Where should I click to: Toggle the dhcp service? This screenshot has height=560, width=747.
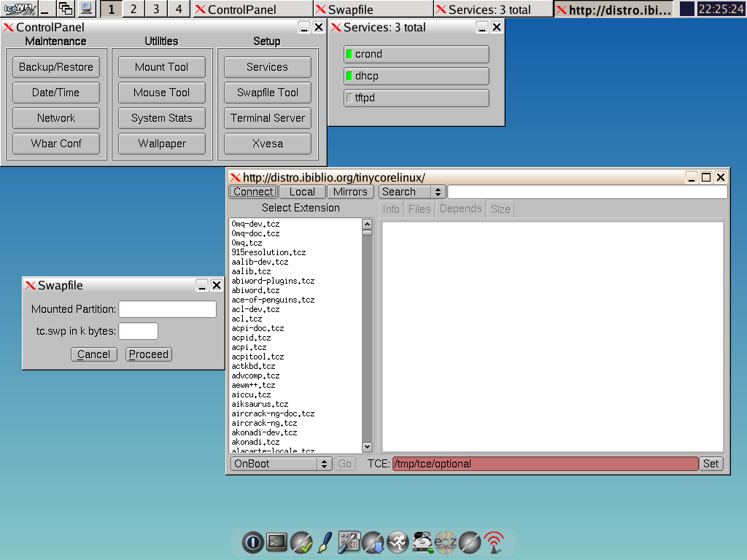(416, 76)
